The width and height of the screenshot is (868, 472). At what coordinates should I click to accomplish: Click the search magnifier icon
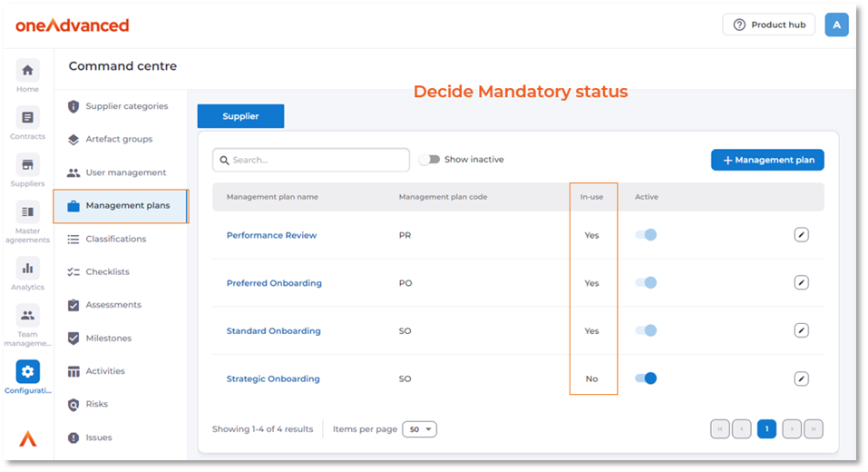(x=224, y=160)
